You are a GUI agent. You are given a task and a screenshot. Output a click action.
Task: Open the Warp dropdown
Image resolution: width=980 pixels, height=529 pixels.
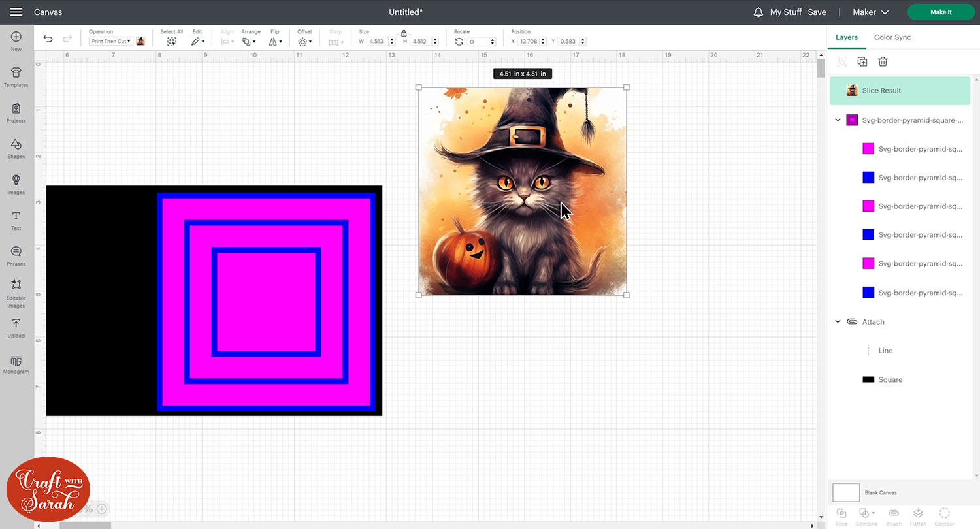[335, 41]
